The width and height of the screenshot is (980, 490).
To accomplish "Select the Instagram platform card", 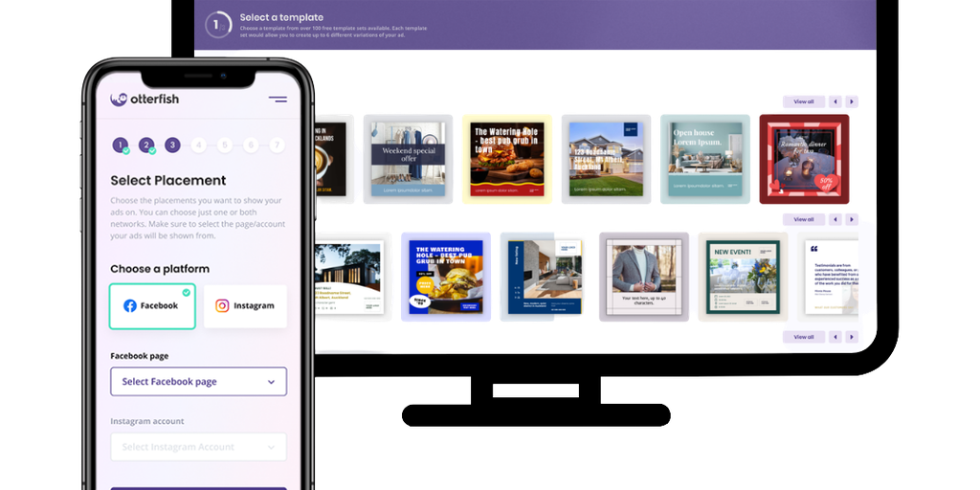I will point(245,306).
